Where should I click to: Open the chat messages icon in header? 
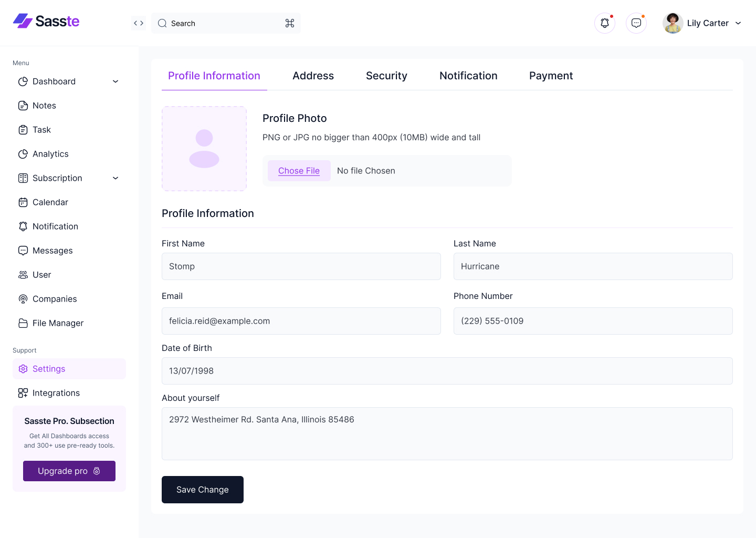pos(636,23)
